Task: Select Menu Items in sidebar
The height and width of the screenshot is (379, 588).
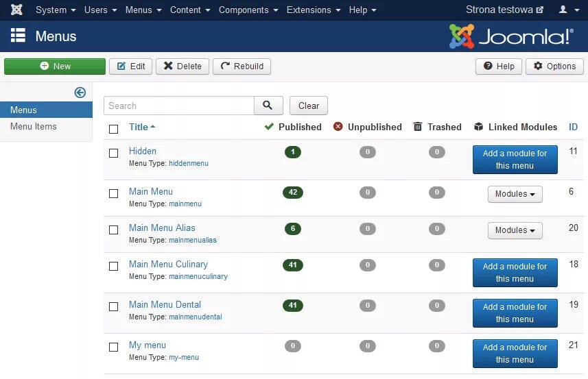Action: (x=34, y=127)
